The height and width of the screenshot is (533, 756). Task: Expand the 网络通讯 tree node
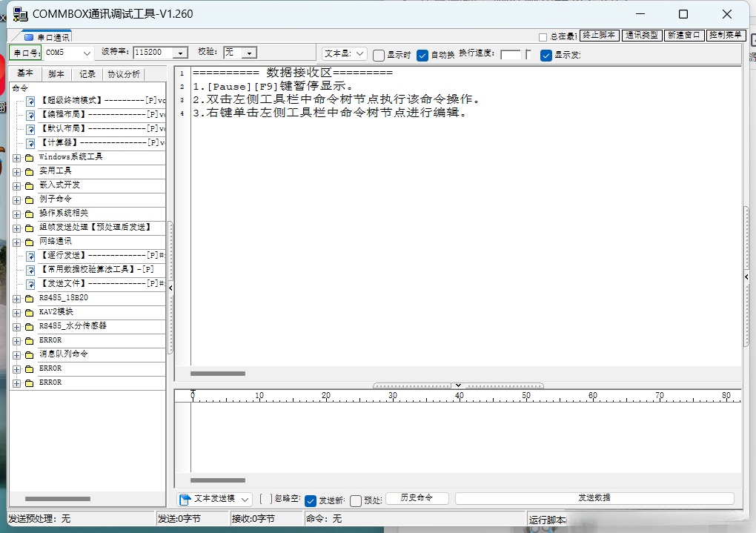click(x=17, y=242)
